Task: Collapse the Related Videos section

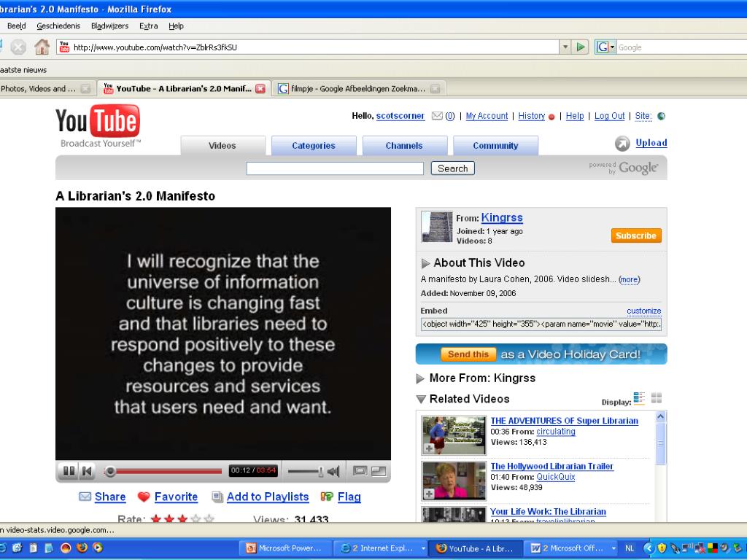Action: coord(421,399)
